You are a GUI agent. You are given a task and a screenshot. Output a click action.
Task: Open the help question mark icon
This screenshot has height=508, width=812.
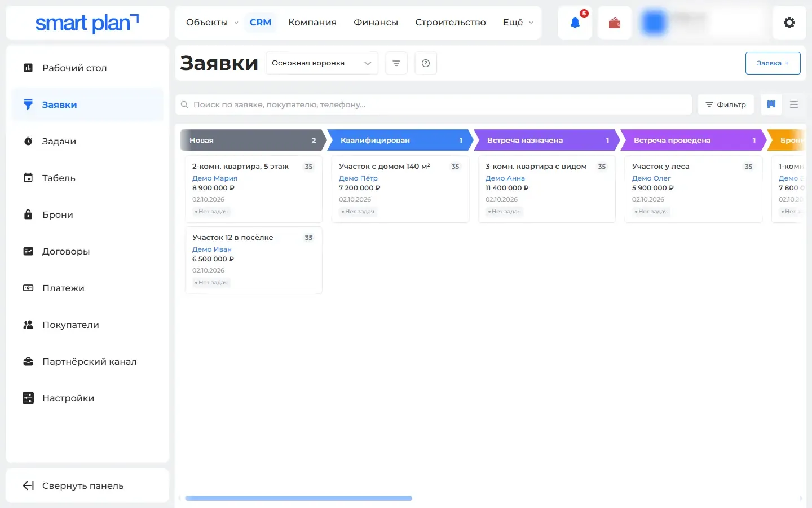coord(426,63)
